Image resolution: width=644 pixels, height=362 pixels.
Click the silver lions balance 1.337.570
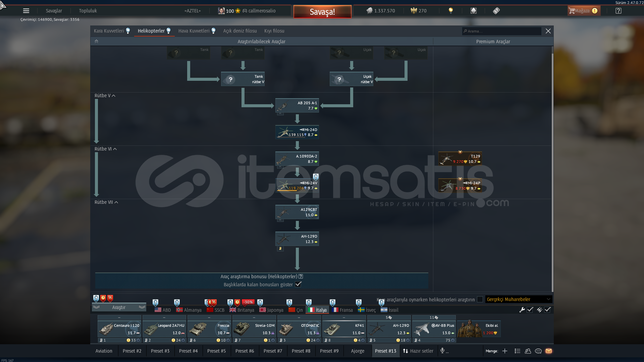click(380, 11)
